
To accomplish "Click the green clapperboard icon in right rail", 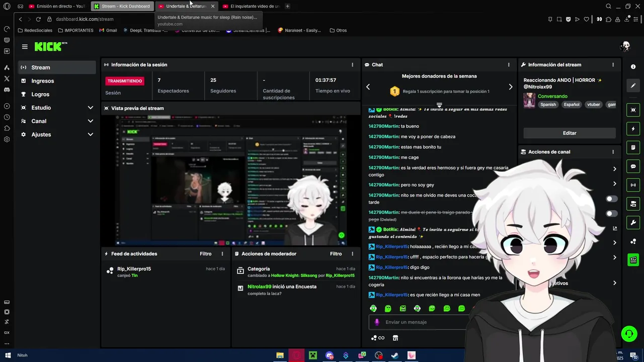I will click(x=633, y=260).
